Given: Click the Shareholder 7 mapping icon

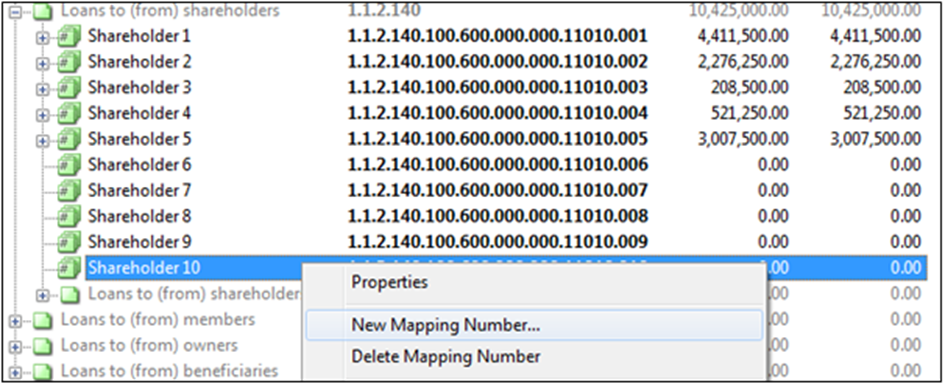Looking at the screenshot, I should tap(69, 191).
